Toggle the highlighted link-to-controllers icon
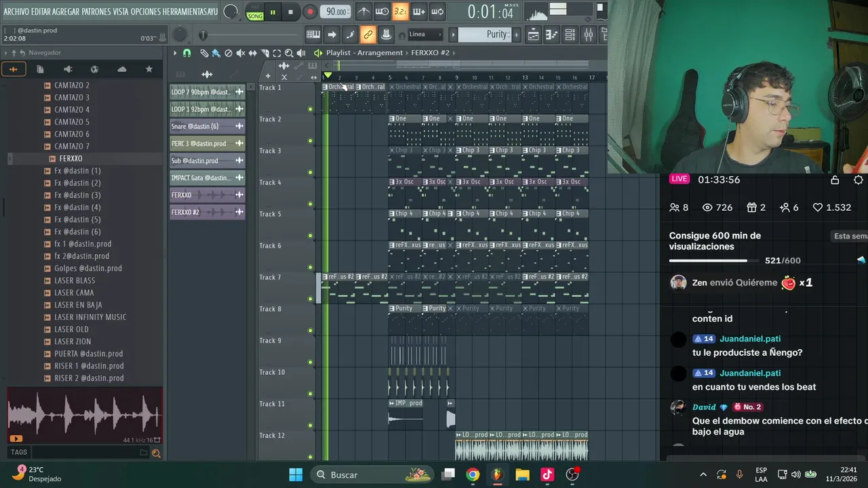The width and height of the screenshot is (868, 488). 368,35
